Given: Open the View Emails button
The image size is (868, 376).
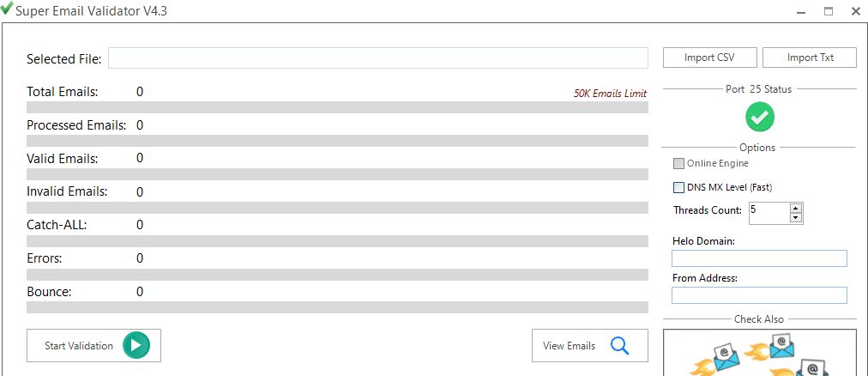Looking at the screenshot, I should (570, 346).
